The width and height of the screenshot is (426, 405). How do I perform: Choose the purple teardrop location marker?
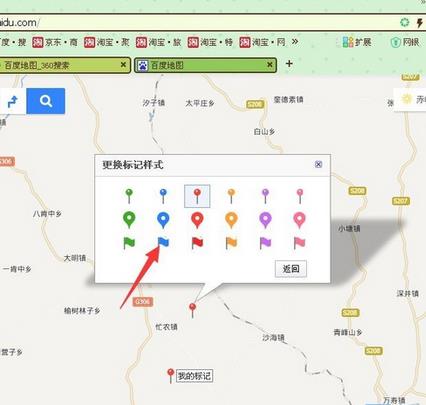[265, 220]
